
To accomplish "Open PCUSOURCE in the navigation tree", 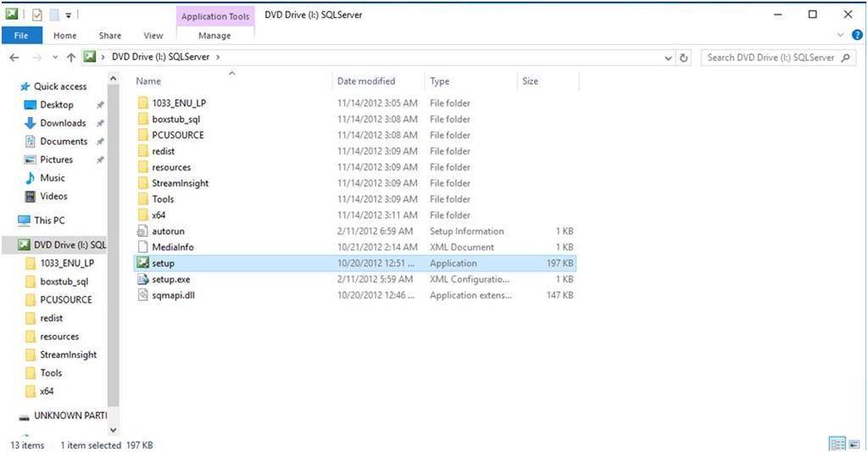I will click(66, 299).
